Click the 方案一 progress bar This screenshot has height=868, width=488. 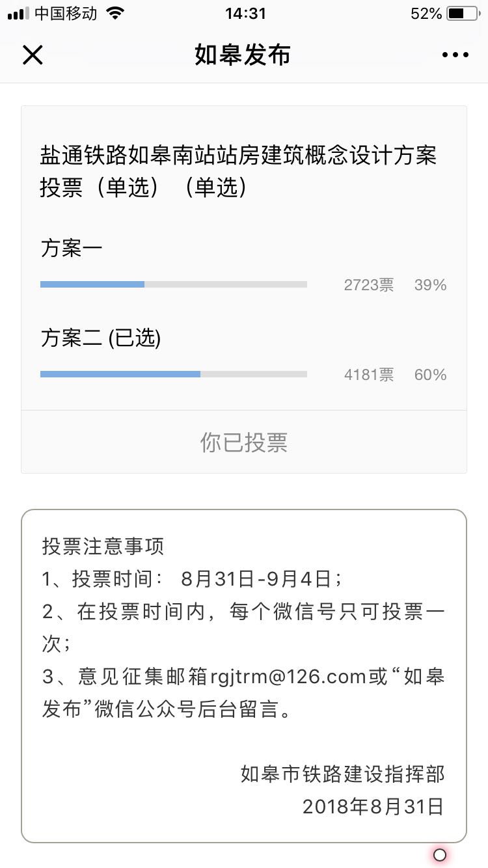[x=173, y=284]
